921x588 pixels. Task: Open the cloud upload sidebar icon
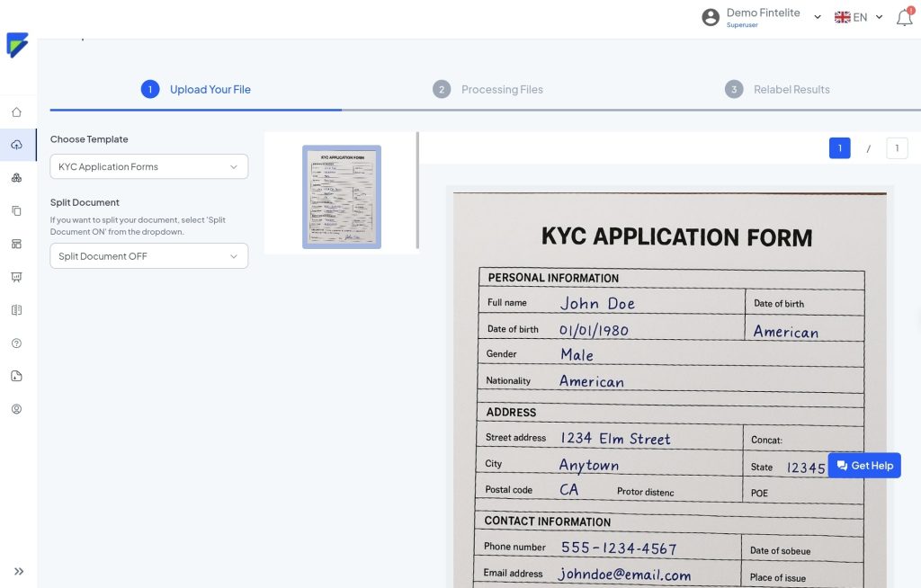16,145
